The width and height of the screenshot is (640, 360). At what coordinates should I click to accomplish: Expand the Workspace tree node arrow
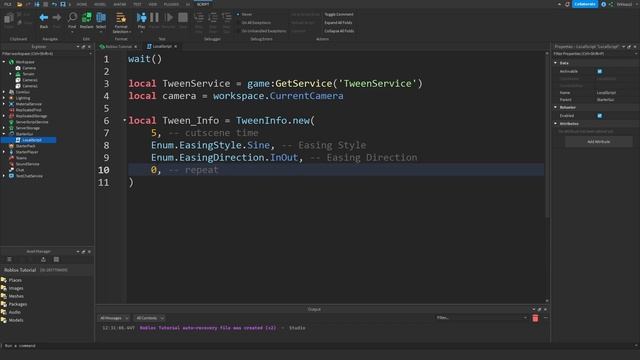(x=4, y=62)
